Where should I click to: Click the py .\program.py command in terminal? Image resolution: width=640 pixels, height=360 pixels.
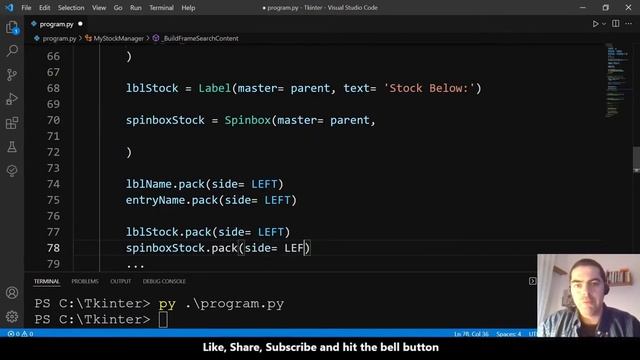pyautogui.click(x=221, y=304)
